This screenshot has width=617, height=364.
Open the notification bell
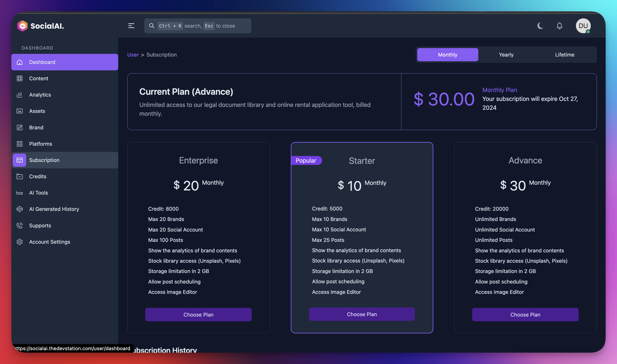click(559, 26)
